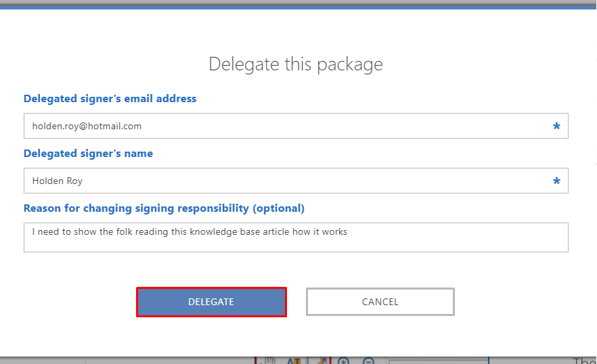597x364 pixels.
Task: Click the "Delegated signer's name" label
Action: tap(88, 154)
